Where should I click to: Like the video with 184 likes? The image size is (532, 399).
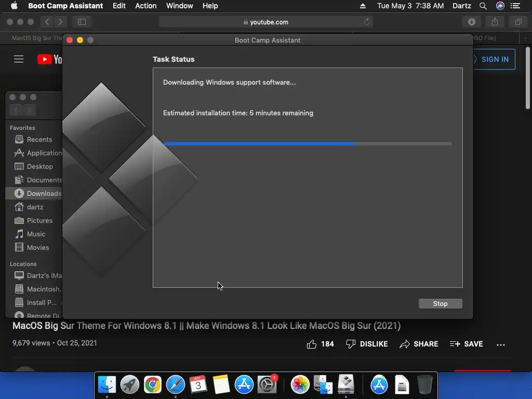[x=320, y=344]
